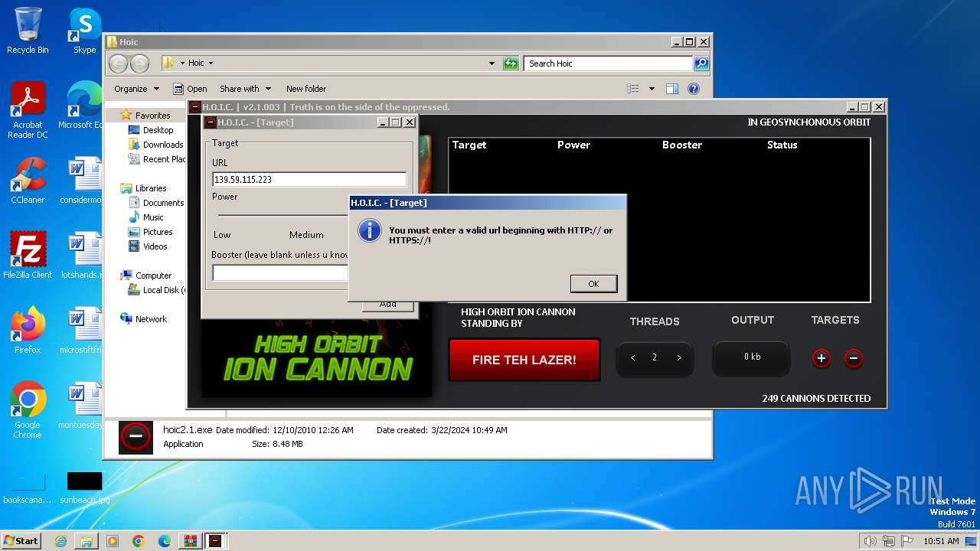The image size is (980, 551).
Task: Click the Add button in Target dialog
Action: [x=388, y=305]
